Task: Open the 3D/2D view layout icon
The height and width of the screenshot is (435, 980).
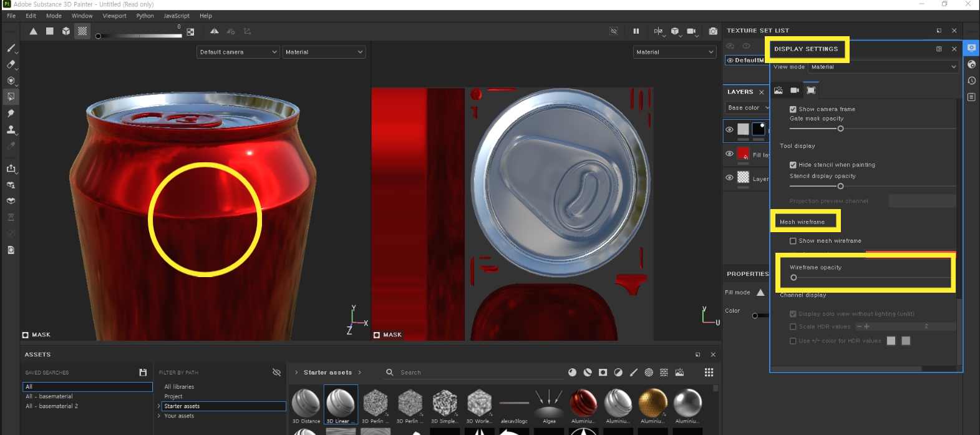Action: [658, 31]
